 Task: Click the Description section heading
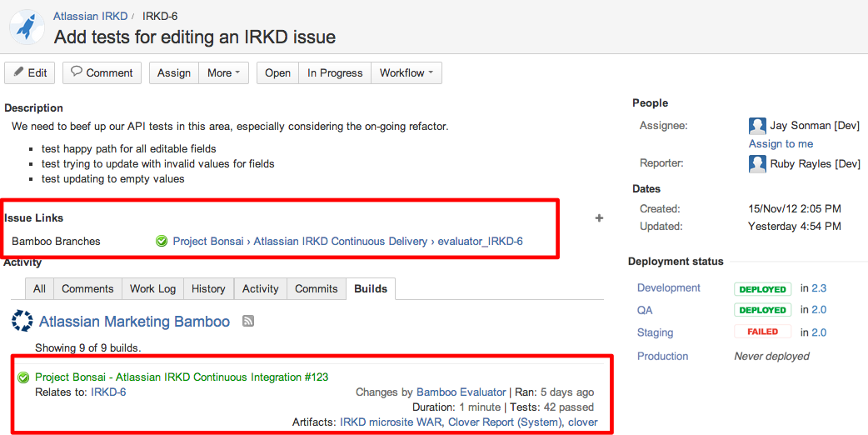coord(34,108)
